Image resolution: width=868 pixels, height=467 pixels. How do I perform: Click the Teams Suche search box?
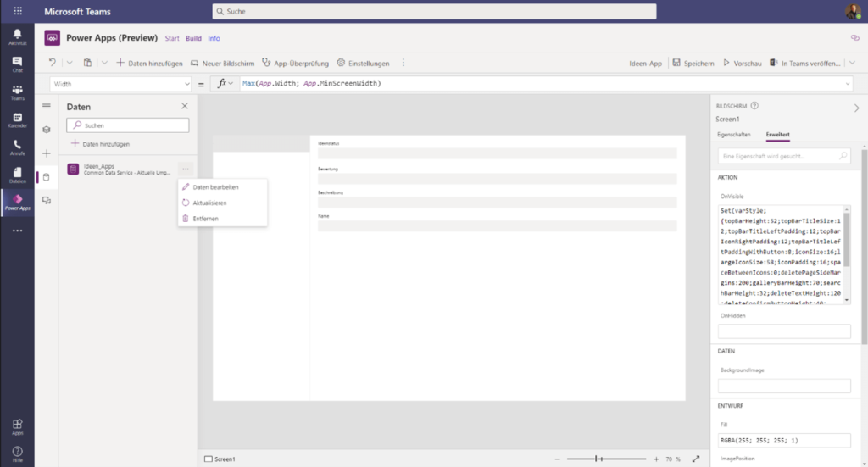click(x=434, y=11)
